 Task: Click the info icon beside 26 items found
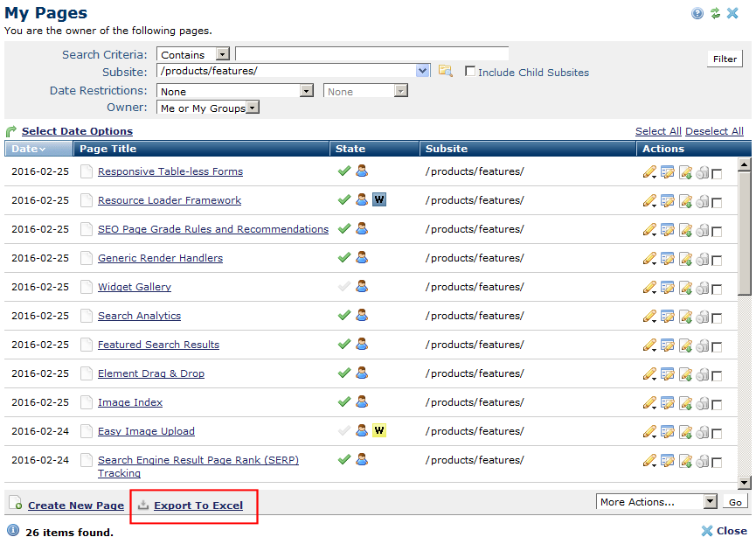pos(13,531)
